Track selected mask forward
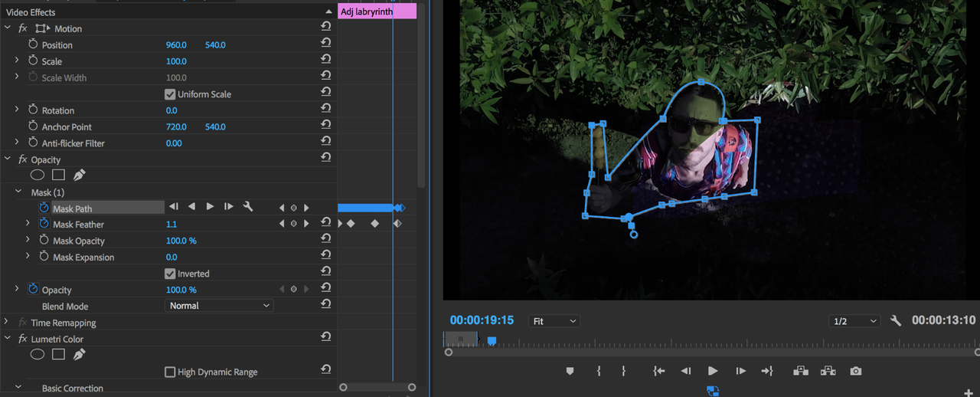The width and height of the screenshot is (980, 397). tap(210, 207)
